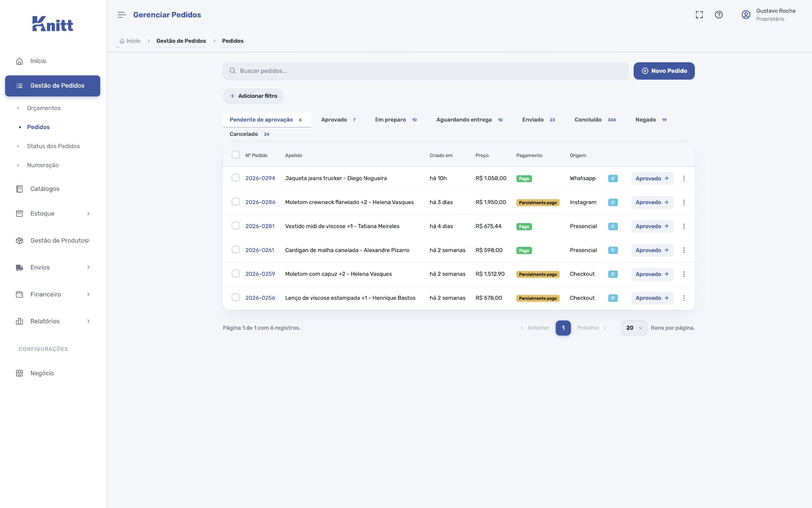The height and width of the screenshot is (508, 812).
Task: Click the blue icon on order 2026-0294
Action: point(613,179)
